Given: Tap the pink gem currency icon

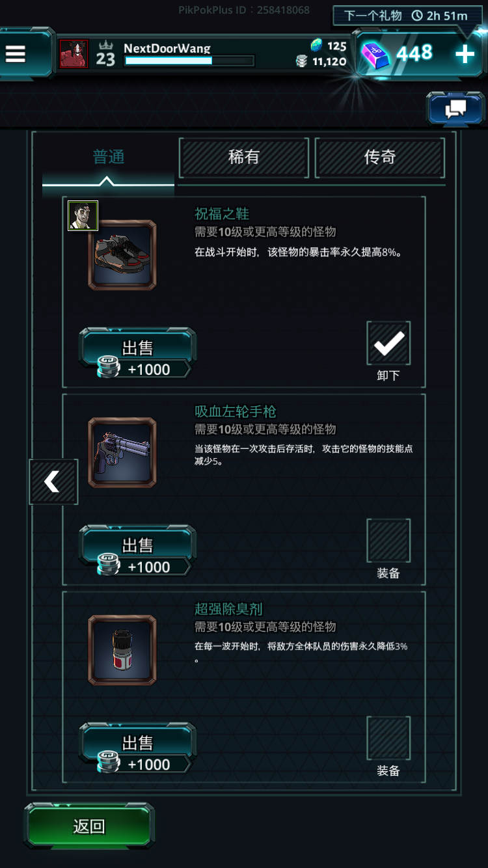Looking at the screenshot, I should [x=375, y=55].
